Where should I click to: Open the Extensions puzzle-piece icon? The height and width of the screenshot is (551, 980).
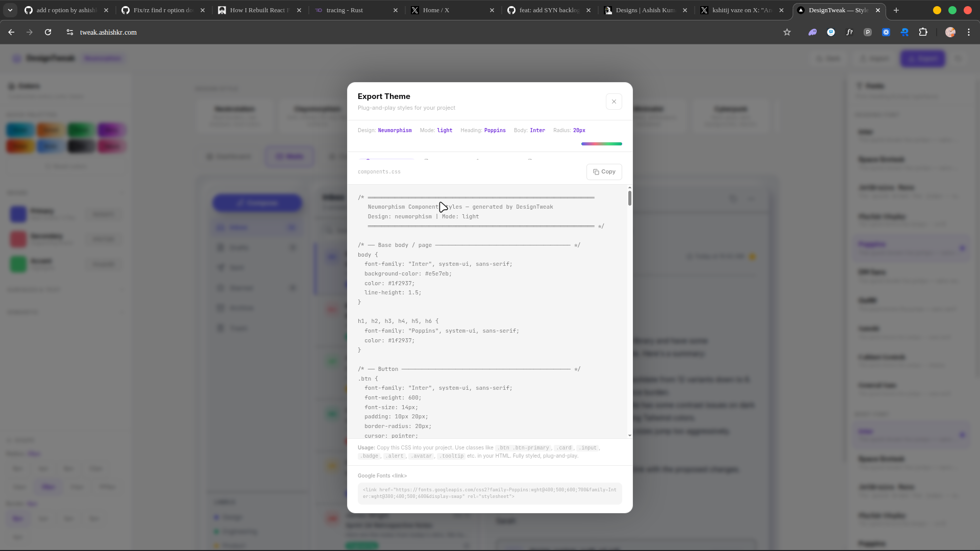(x=924, y=32)
